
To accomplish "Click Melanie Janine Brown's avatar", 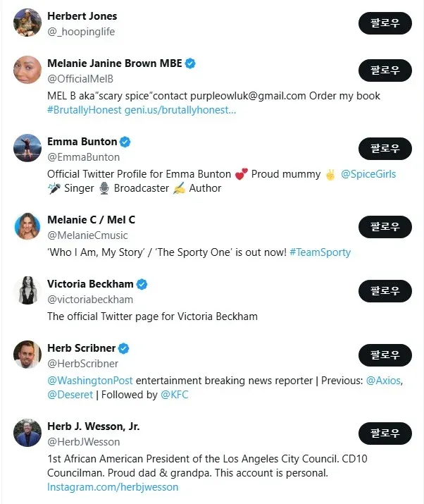I will (x=27, y=70).
